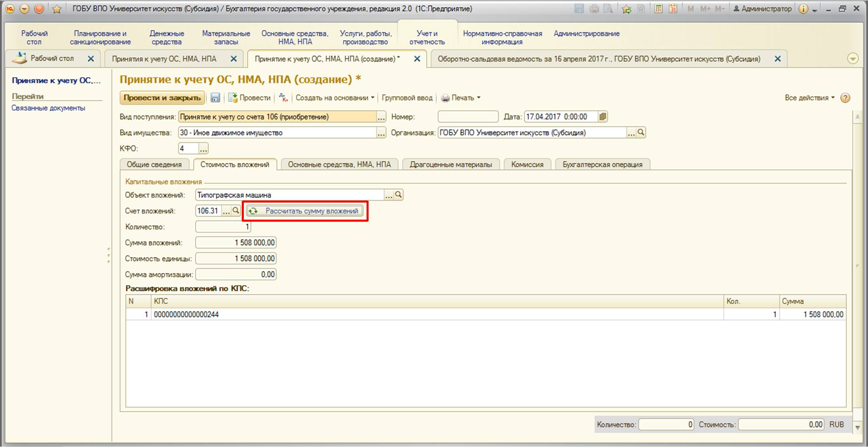Image resolution: width=868 pixels, height=447 pixels.
Task: Click magnifier next to Организация field
Action: click(x=641, y=133)
